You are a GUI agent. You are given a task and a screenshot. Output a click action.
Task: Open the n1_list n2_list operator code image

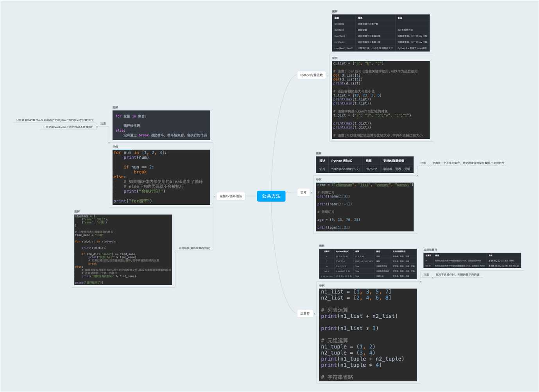coord(368,335)
